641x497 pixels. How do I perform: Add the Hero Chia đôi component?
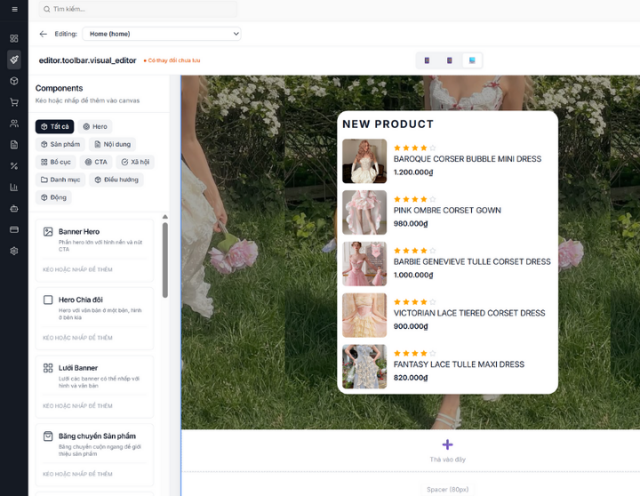point(94,319)
